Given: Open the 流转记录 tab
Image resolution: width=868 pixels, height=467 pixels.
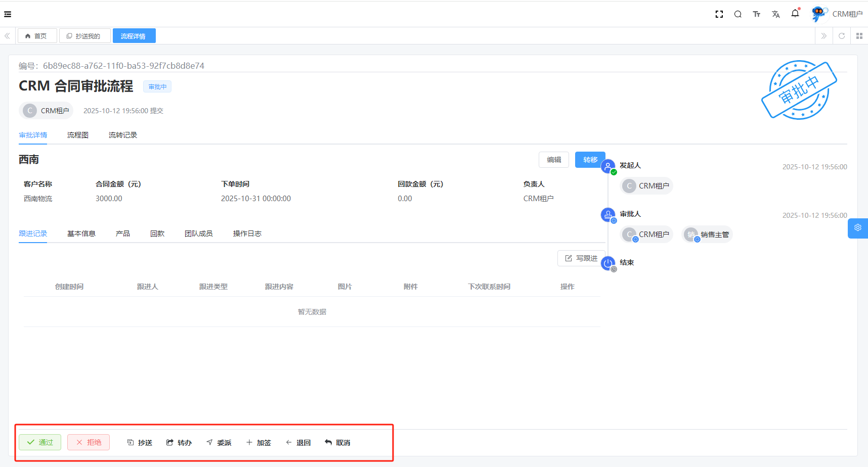Looking at the screenshot, I should (122, 135).
